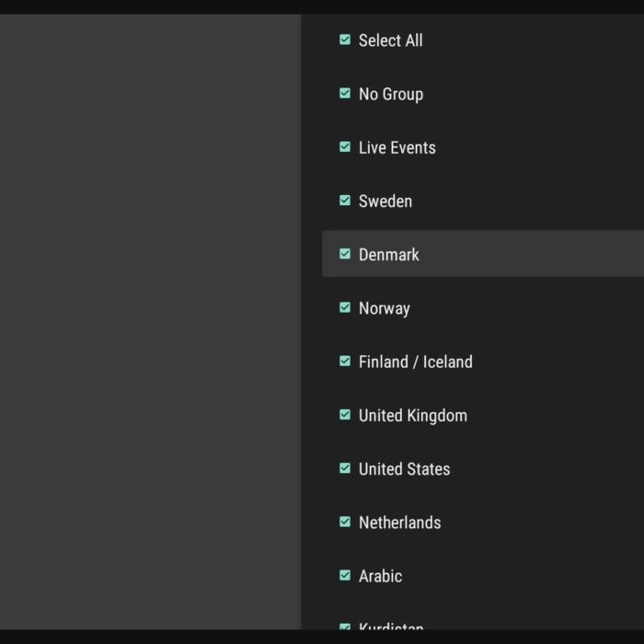The width and height of the screenshot is (644, 644).
Task: Click the United States label text
Action: (404, 469)
